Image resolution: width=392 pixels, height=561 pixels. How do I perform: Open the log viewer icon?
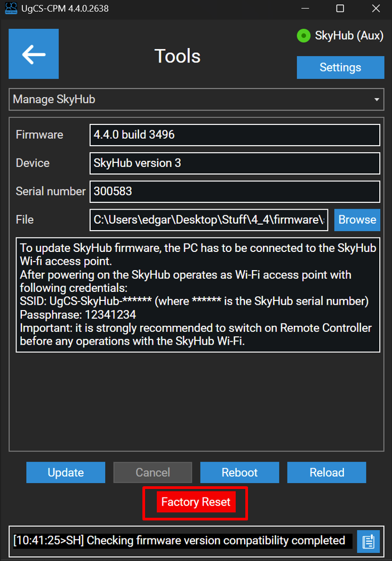point(369,541)
